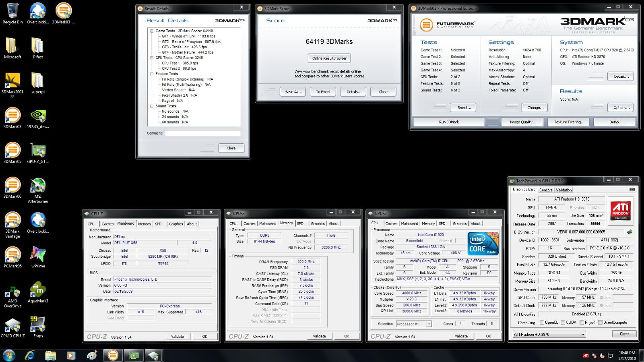
Task: Collapse the Sound Tests tree node
Action: point(152,106)
